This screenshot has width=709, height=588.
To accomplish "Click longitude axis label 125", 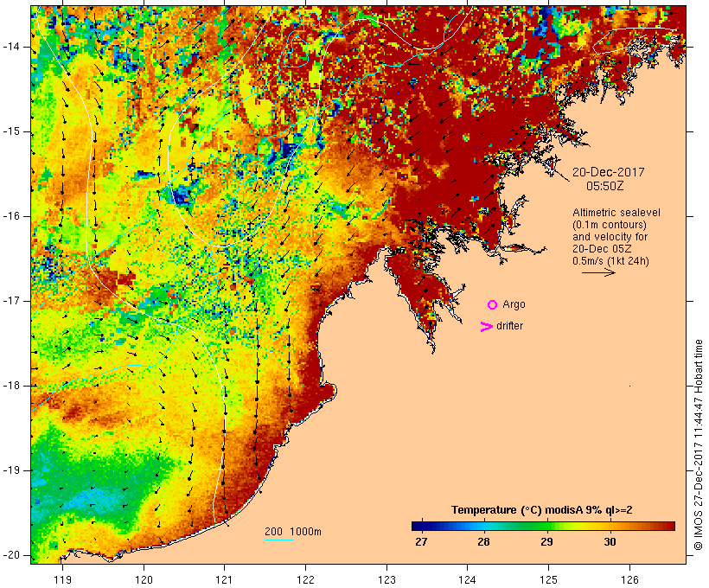I will 548,579.
